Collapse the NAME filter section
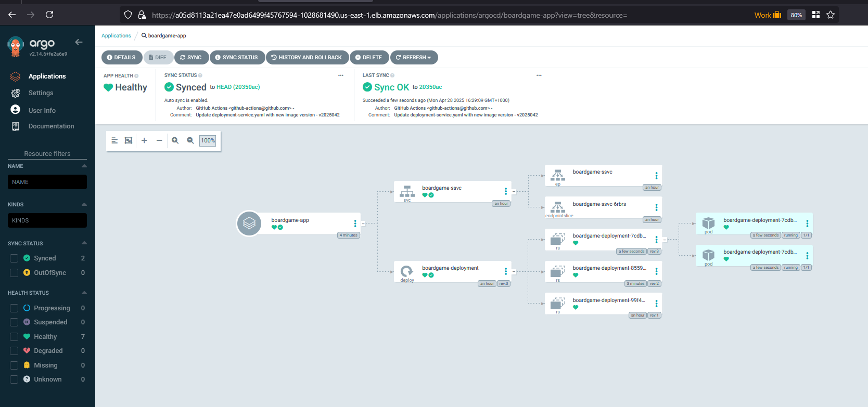868x407 pixels. [x=84, y=166]
